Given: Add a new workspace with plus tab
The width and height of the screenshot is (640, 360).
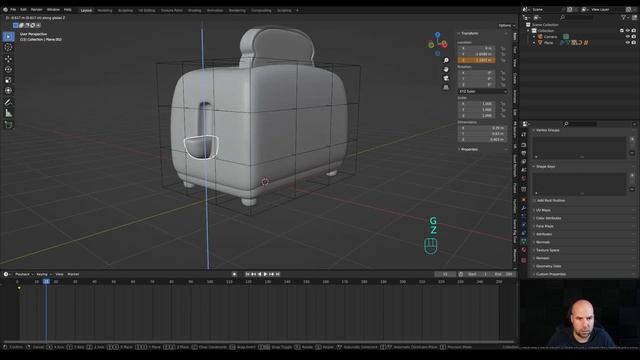Looking at the screenshot, I should (x=297, y=10).
